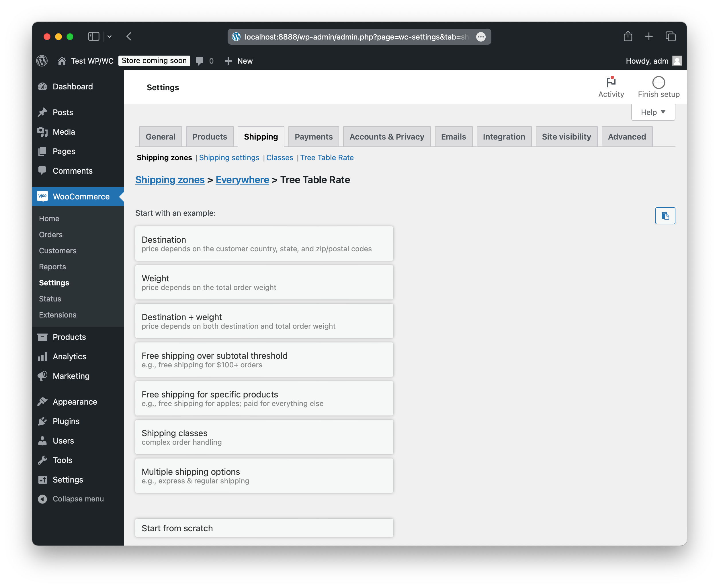
Task: Open the comments bubble in admin bar
Action: (200, 61)
